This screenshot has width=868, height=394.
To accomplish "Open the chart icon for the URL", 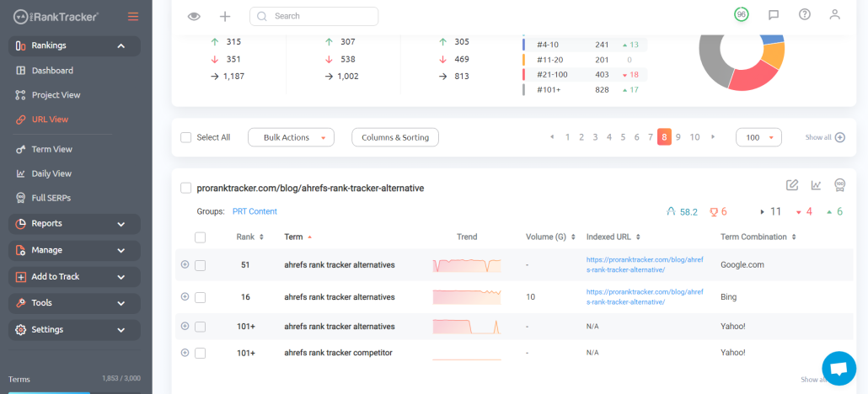I will (816, 185).
